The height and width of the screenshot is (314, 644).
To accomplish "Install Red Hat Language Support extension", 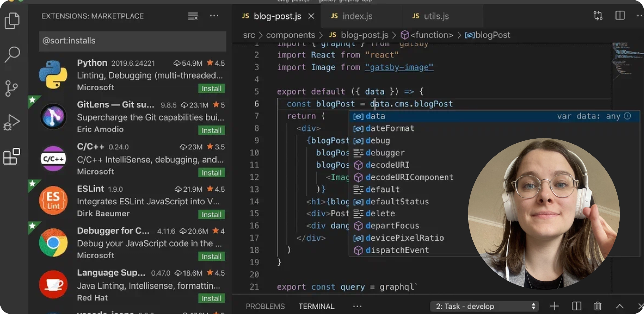I will tap(212, 298).
